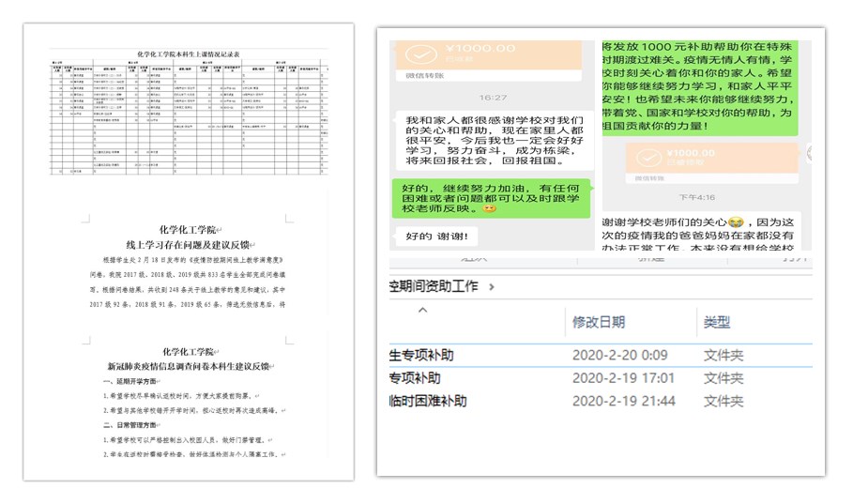Click the 新冠肺炎疫情信息调查问卷 document heading
Screen dimensions: 853x504
coord(189,364)
